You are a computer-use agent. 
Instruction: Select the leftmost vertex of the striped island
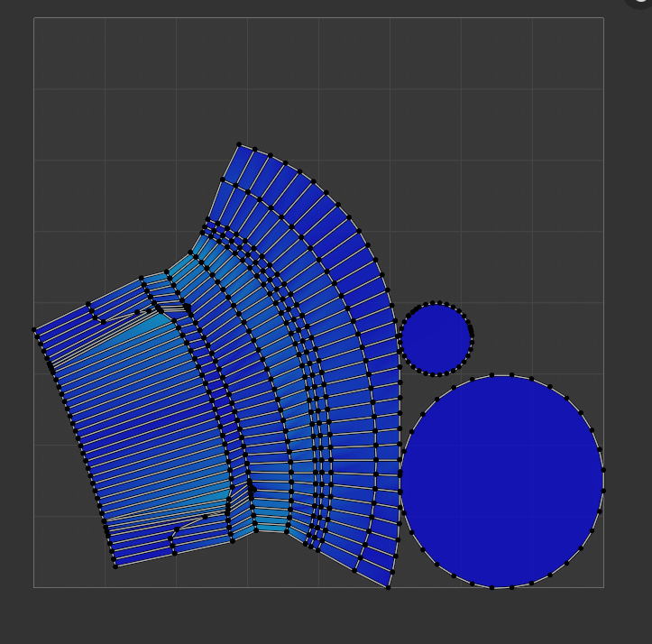pos(34,330)
